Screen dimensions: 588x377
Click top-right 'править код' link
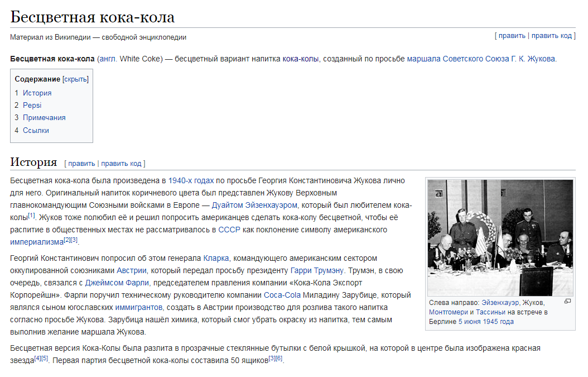click(x=552, y=36)
